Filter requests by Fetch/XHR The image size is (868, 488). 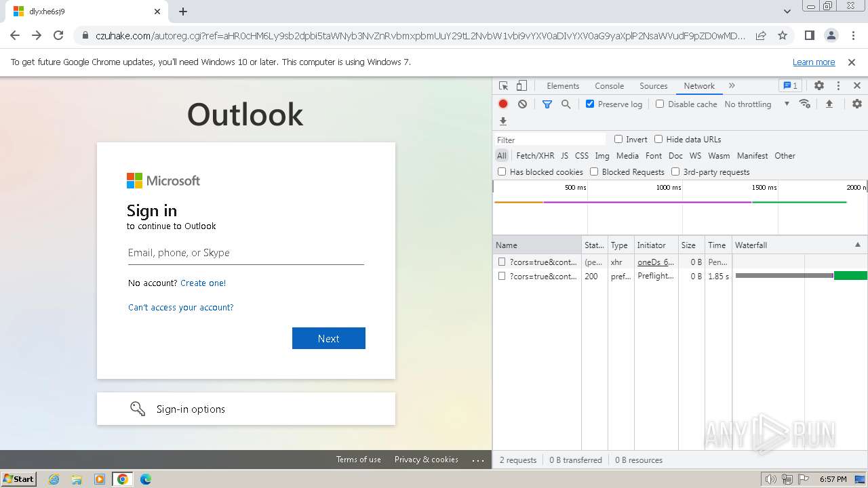tap(535, 155)
